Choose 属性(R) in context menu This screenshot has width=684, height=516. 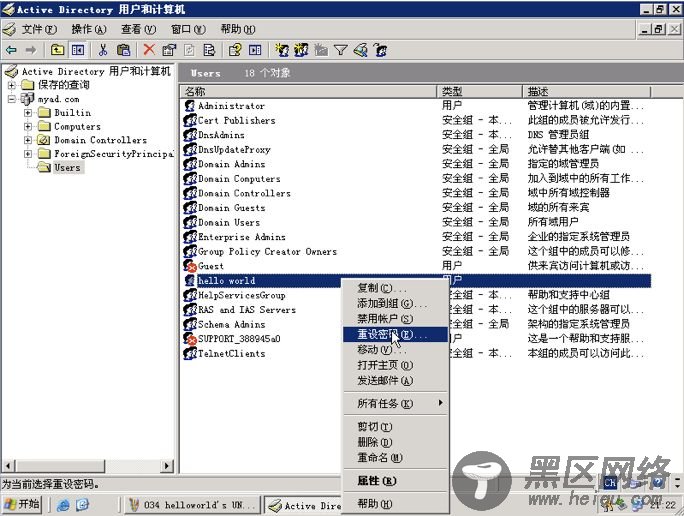tap(395, 481)
